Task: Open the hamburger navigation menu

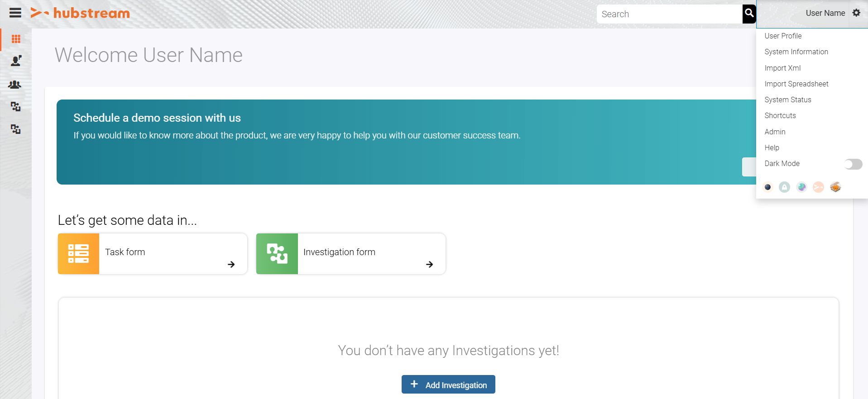Action: pos(15,13)
